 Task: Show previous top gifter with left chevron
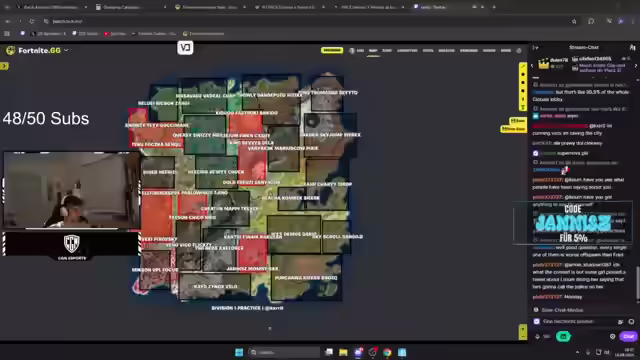point(532,65)
